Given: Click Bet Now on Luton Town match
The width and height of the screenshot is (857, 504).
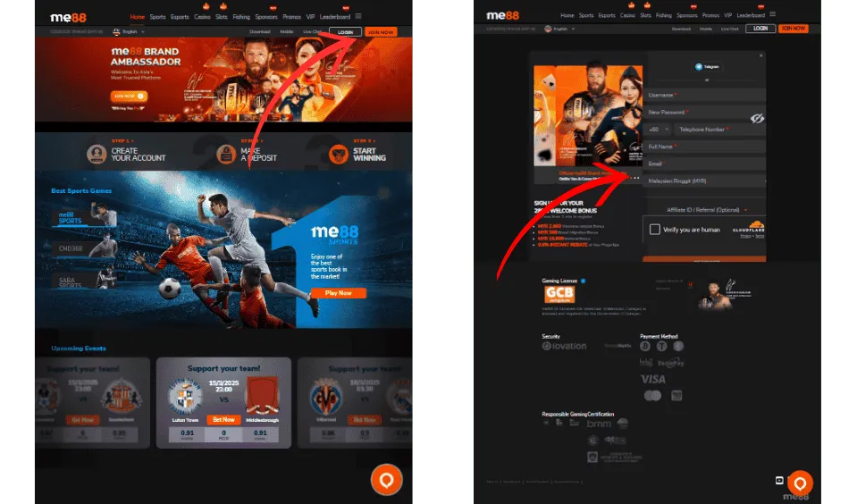Looking at the screenshot, I should [223, 419].
